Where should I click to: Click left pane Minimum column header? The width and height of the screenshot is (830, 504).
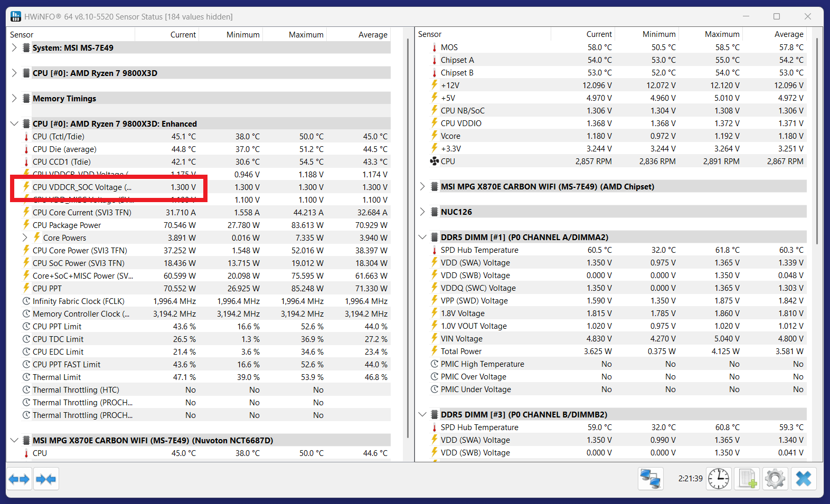(x=231, y=35)
